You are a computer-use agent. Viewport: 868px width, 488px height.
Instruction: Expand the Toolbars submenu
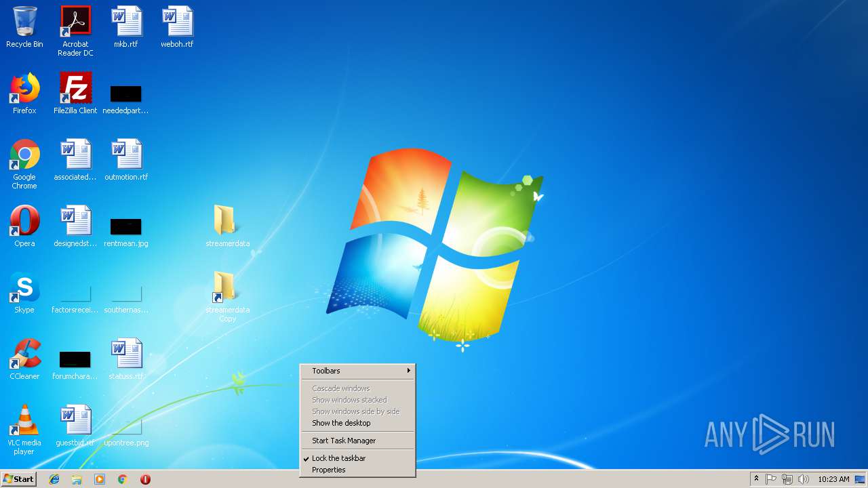357,371
